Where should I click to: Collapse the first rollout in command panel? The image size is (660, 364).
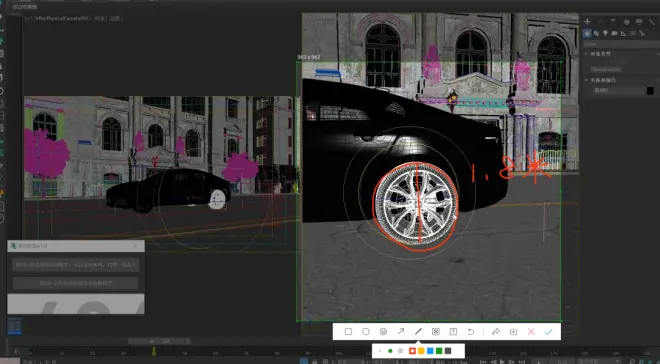coord(586,54)
